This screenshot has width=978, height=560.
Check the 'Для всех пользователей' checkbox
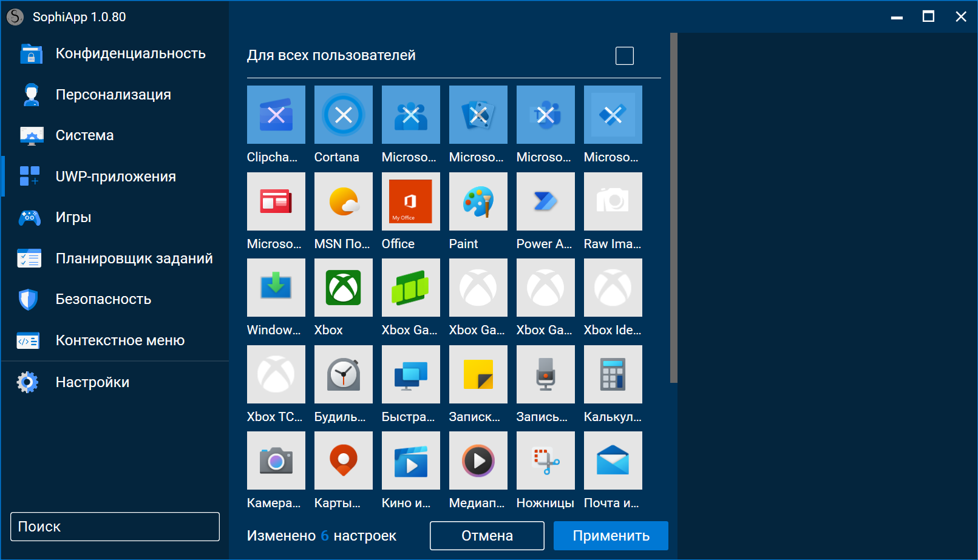pos(625,56)
